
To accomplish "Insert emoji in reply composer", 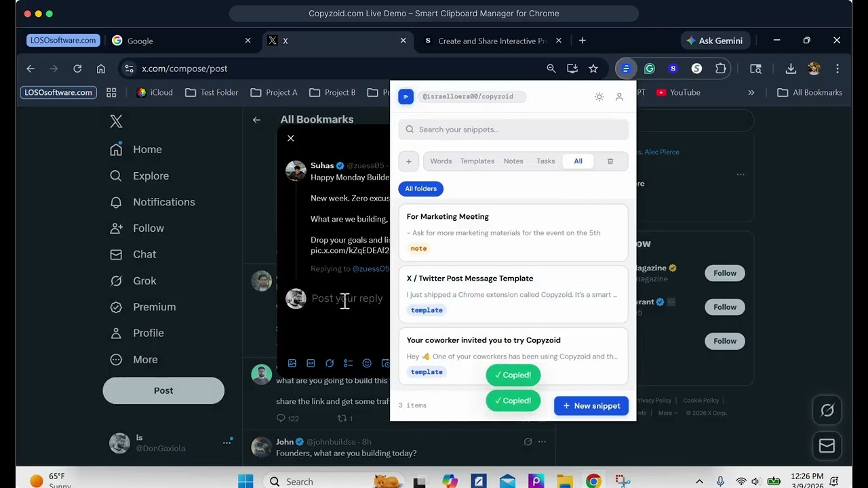I will tap(367, 363).
